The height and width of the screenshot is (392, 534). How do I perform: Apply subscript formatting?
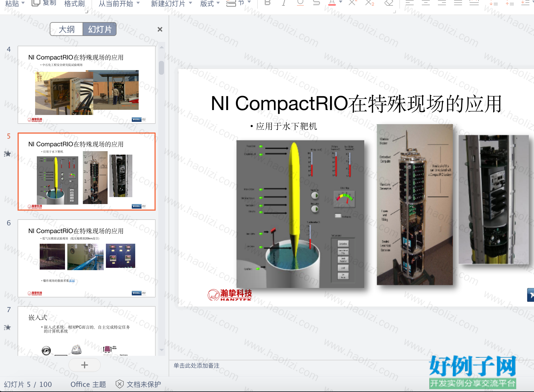pos(370,3)
